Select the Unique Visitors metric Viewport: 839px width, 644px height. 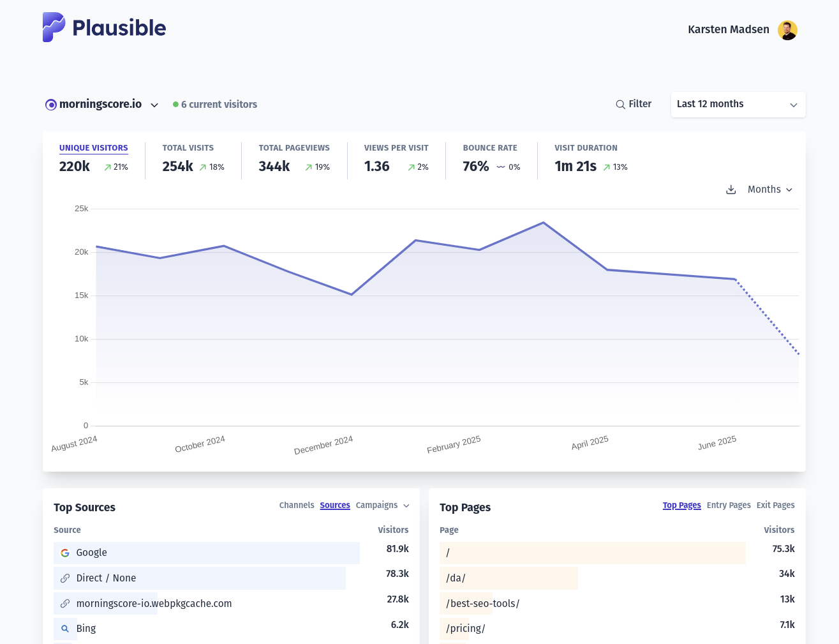coord(94,147)
